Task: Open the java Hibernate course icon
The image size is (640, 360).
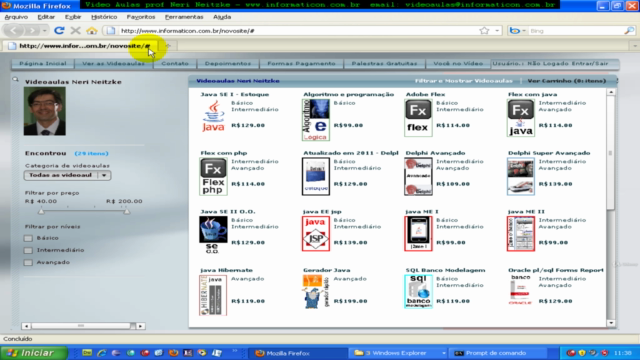Action: coord(213,295)
